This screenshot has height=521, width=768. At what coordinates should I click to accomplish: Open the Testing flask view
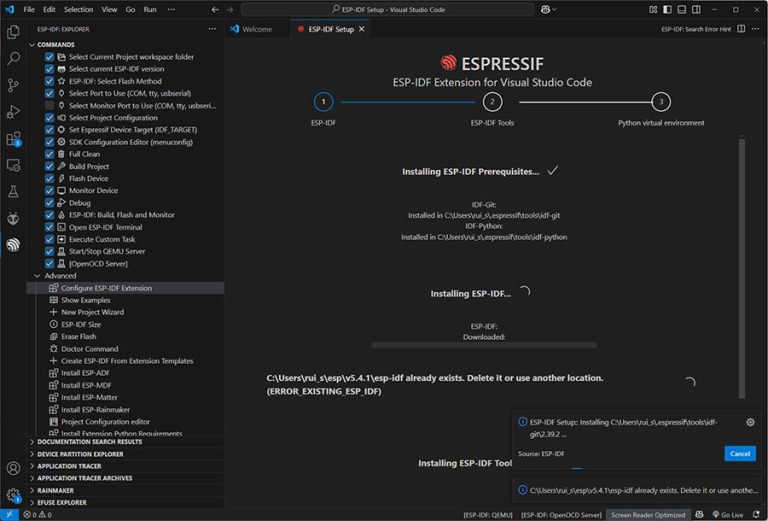[x=13, y=192]
